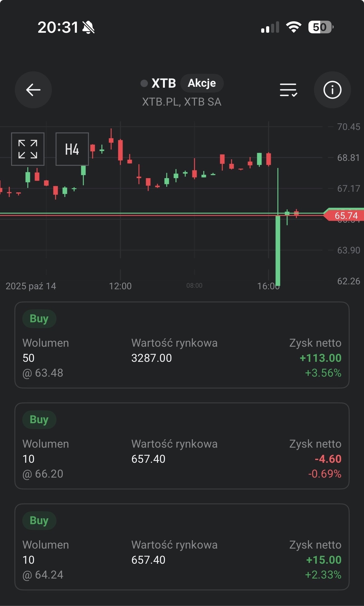This screenshot has height=606, width=364.
Task: Open the instrument info icon
Action: [332, 90]
